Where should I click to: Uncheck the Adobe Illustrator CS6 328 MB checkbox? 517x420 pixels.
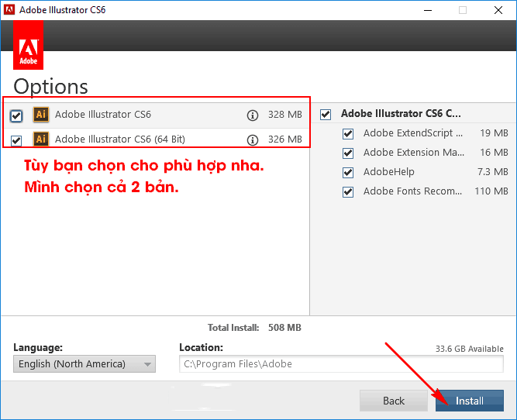pos(16,116)
